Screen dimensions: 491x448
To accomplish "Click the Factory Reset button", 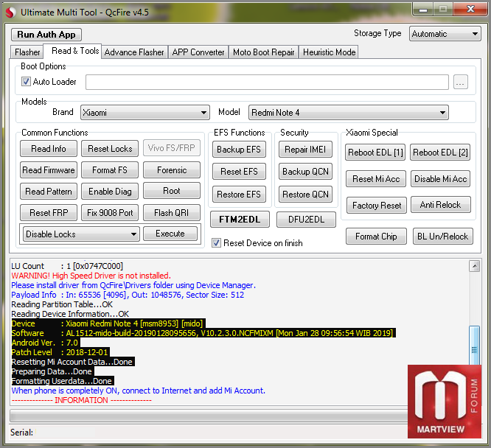I will click(x=377, y=206).
